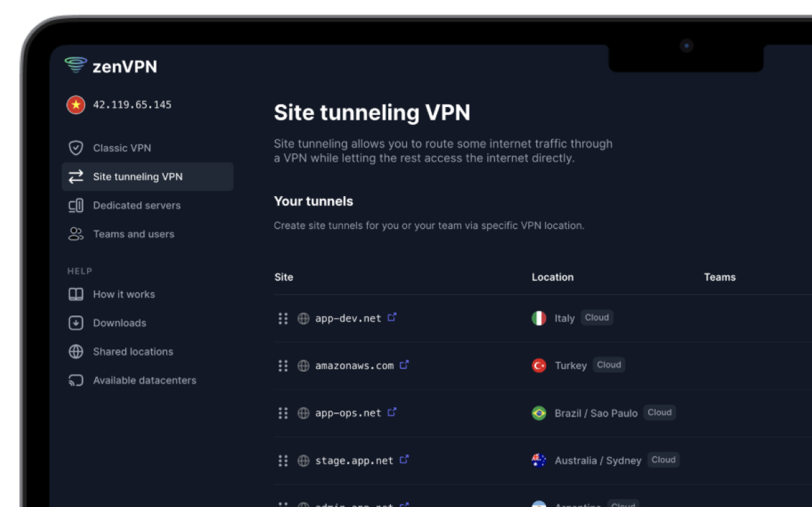Click Cloud badge next to Turkey
The width and height of the screenshot is (812, 507).
609,365
